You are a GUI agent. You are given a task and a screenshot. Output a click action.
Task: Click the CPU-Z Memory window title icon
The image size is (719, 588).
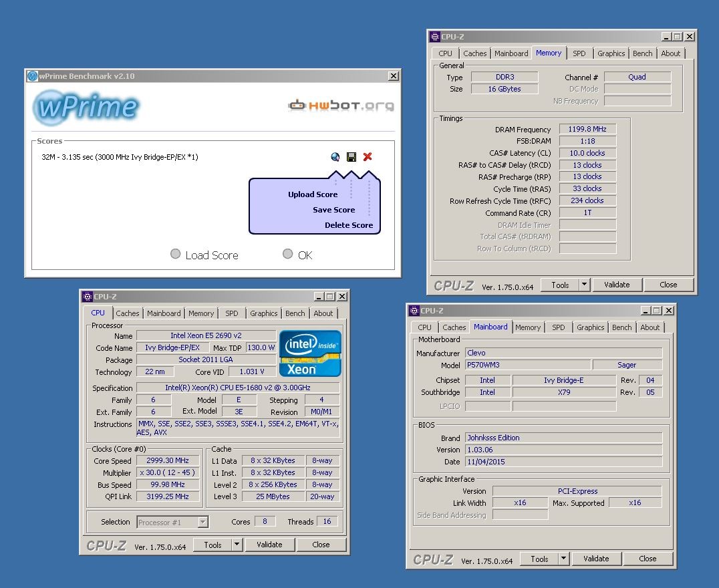pyautogui.click(x=435, y=37)
